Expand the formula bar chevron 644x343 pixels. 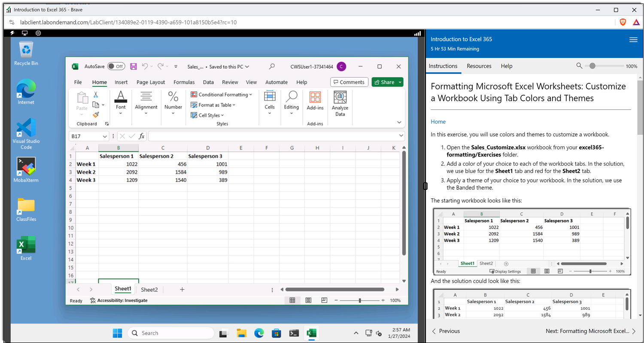click(x=401, y=136)
